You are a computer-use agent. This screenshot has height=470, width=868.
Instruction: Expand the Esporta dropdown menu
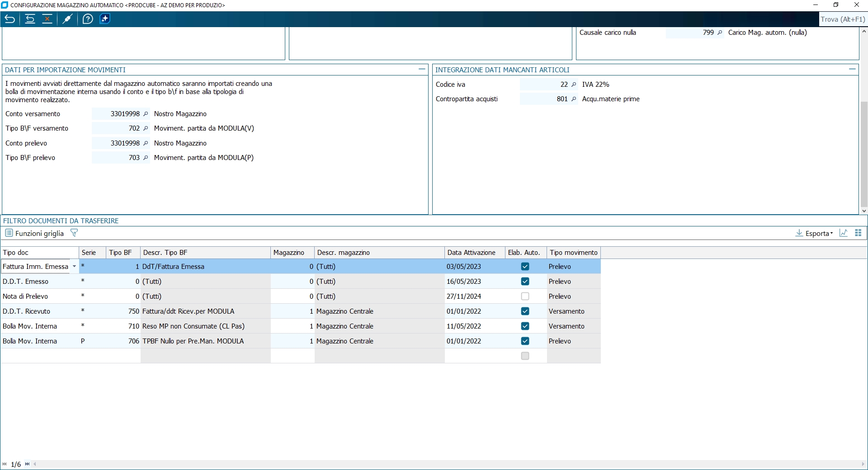[831, 234]
